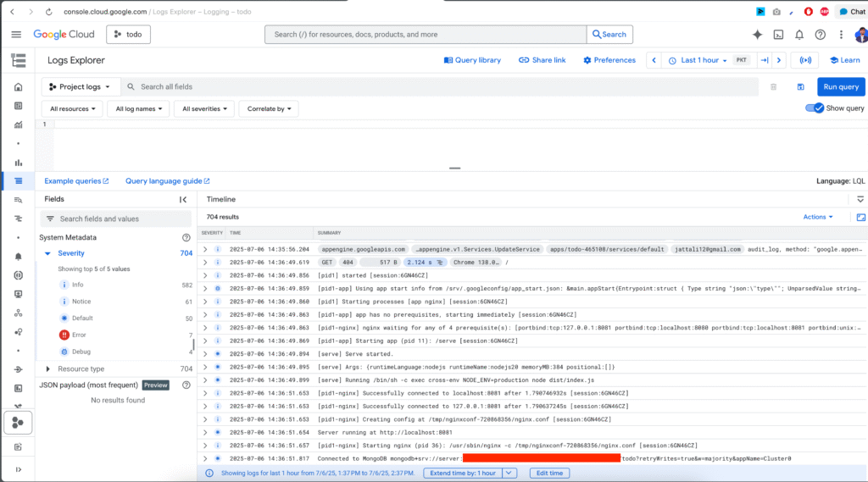This screenshot has width=868, height=482.
Task: Open the Correlate by dropdown
Action: (x=269, y=109)
